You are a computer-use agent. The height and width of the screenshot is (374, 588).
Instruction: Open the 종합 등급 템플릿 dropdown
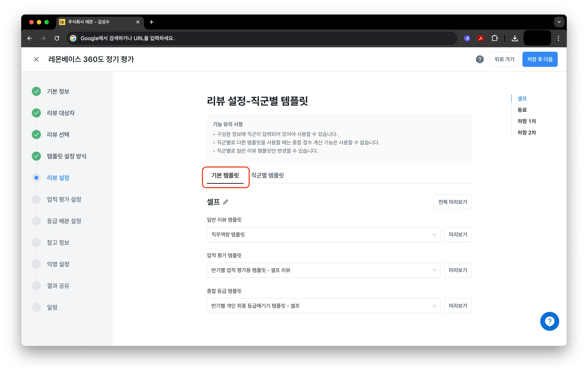click(324, 306)
